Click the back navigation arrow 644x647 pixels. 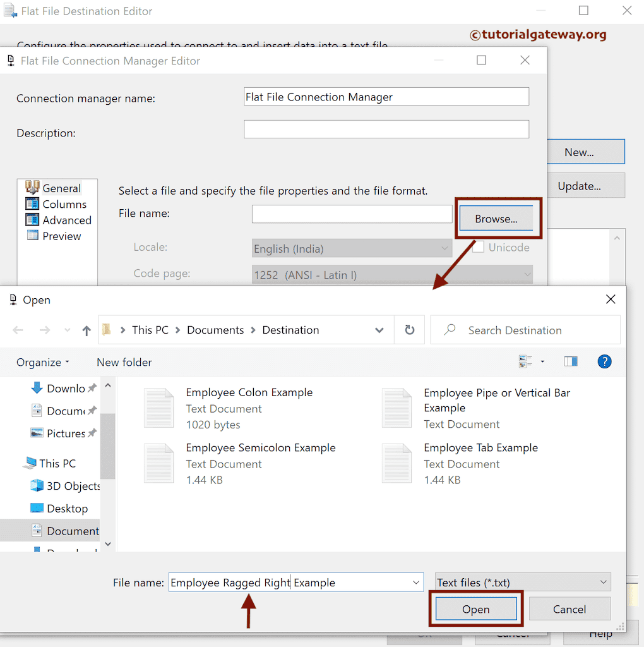tap(18, 330)
